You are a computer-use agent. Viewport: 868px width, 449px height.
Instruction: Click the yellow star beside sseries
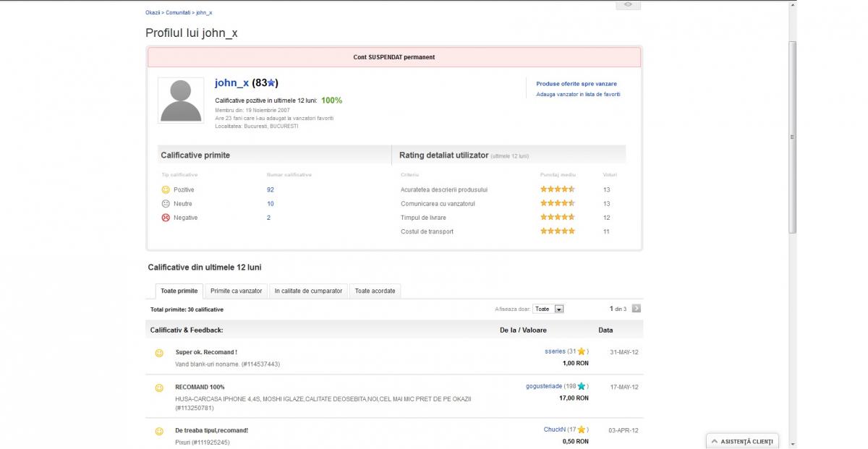(582, 351)
